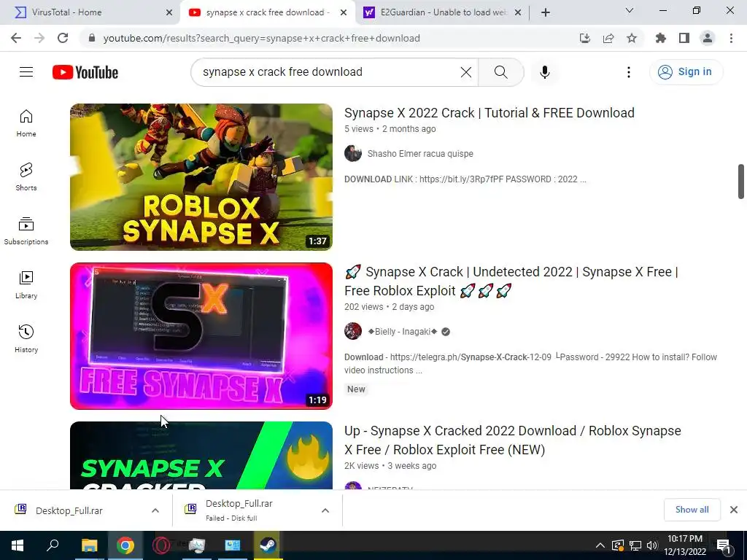Click Show all downloads
This screenshot has height=560, width=747.
(x=692, y=510)
